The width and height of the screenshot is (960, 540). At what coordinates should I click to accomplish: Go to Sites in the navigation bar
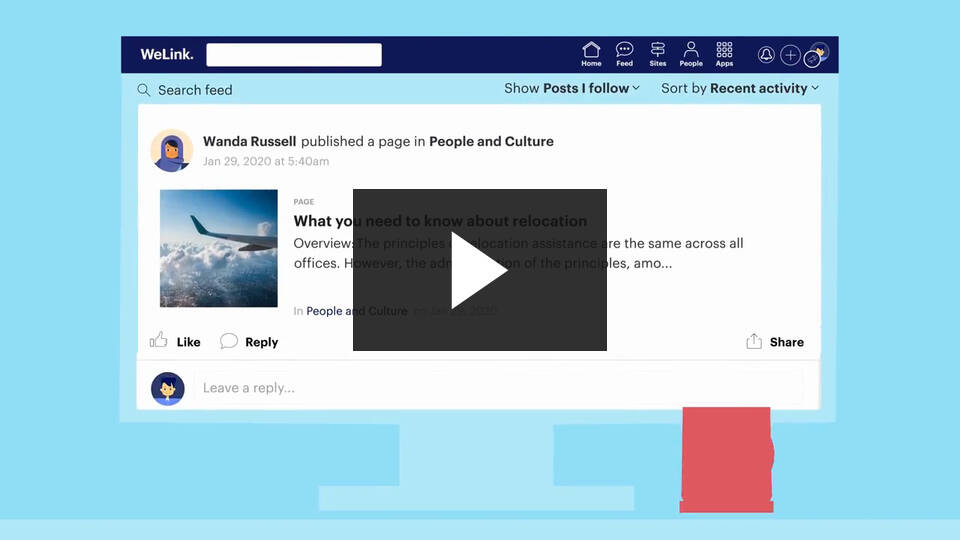pyautogui.click(x=658, y=54)
